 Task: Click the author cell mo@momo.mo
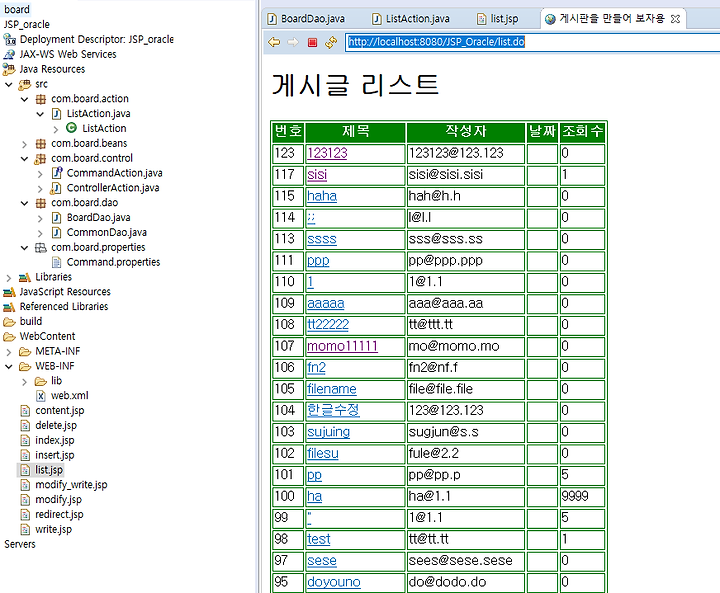(x=466, y=346)
